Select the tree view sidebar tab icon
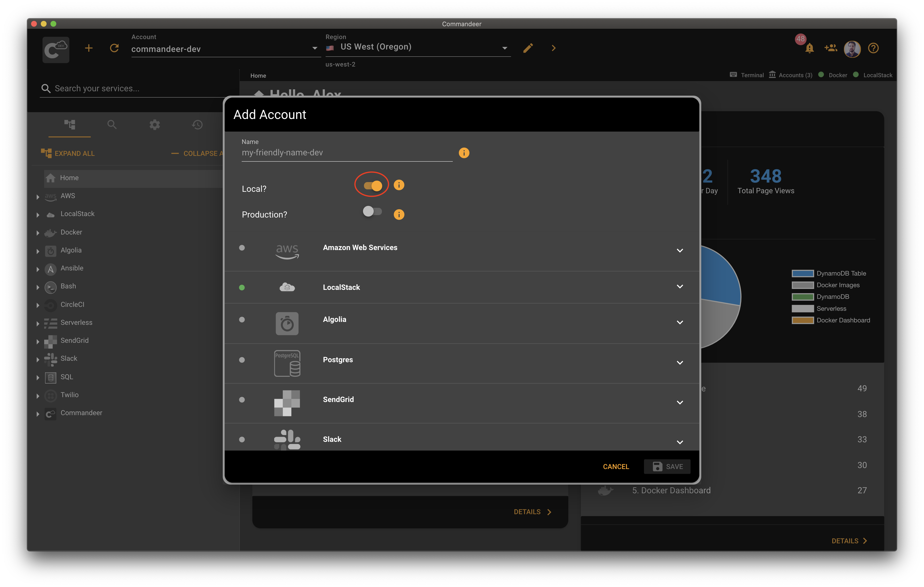Image resolution: width=924 pixels, height=587 pixels. (69, 124)
